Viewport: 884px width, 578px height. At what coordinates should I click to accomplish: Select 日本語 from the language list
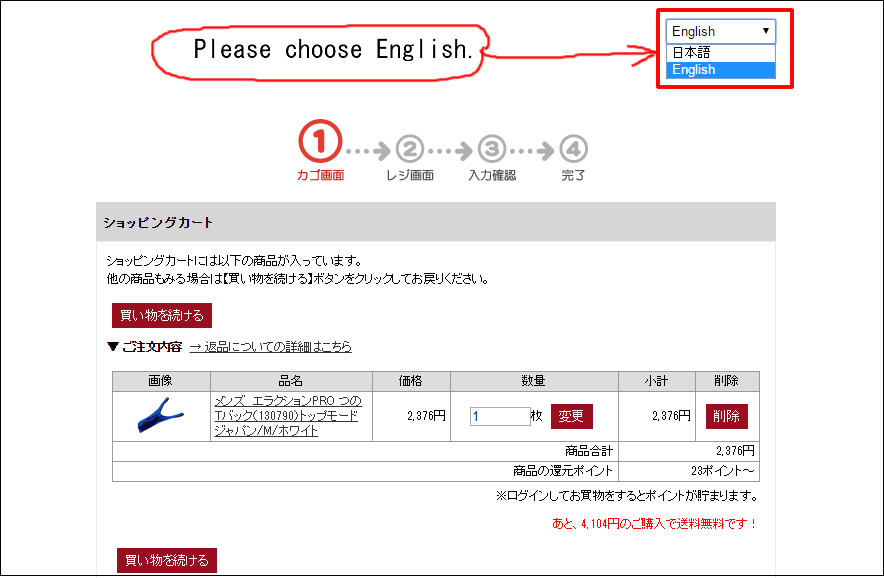pyautogui.click(x=692, y=52)
